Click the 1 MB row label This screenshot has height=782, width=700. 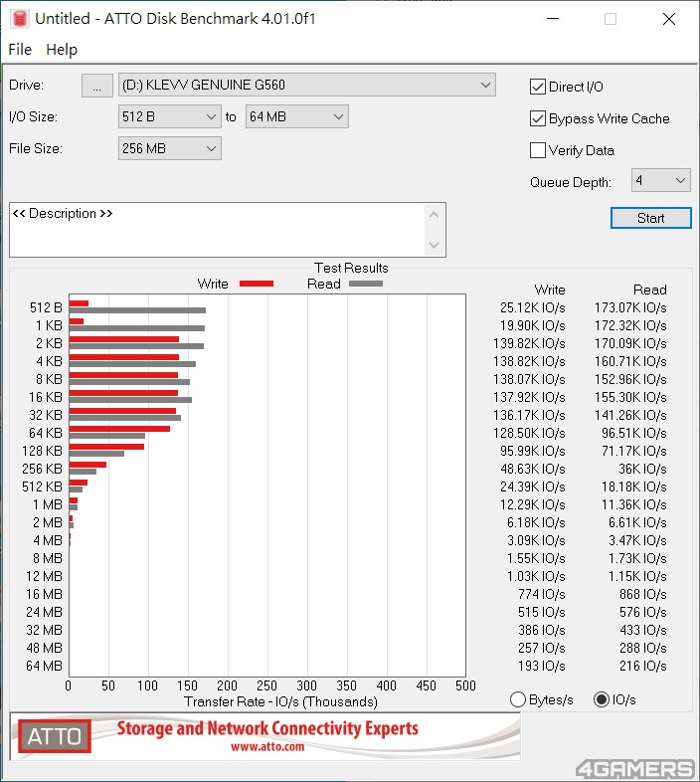pos(48,504)
